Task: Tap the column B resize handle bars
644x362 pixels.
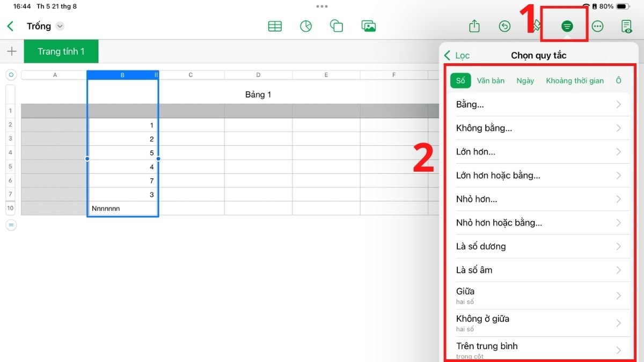Action: [156, 75]
